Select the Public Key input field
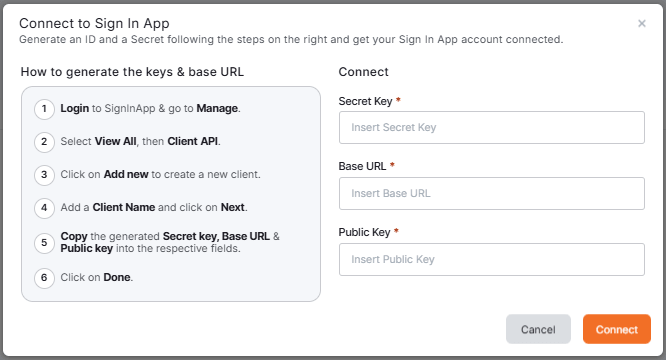Screen dimensions: 666x360 tap(491, 259)
